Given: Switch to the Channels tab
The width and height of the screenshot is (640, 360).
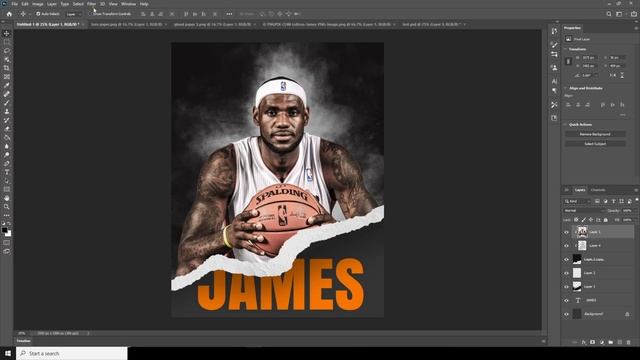Looking at the screenshot, I should coord(598,190).
